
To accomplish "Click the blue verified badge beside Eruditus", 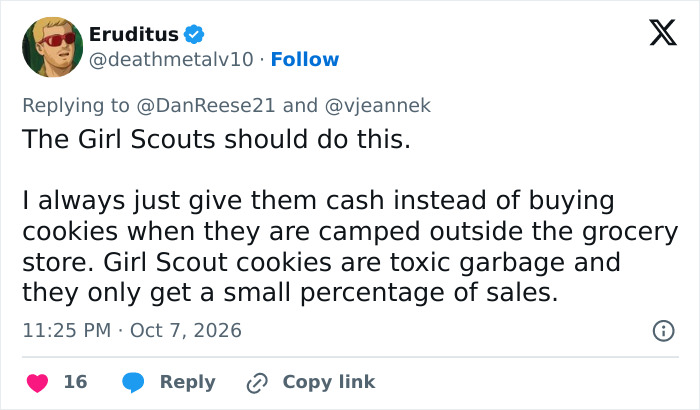I will pos(194,34).
